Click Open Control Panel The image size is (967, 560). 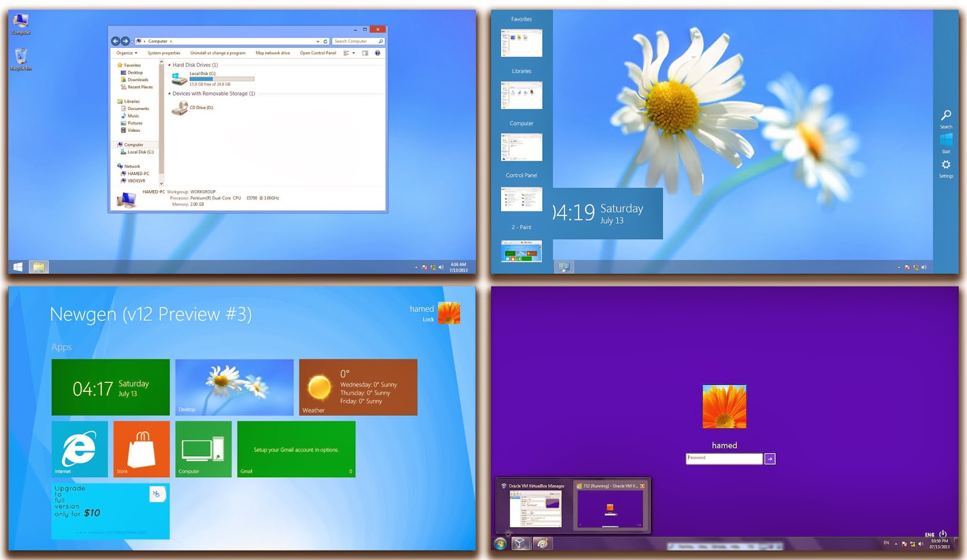[x=318, y=53]
